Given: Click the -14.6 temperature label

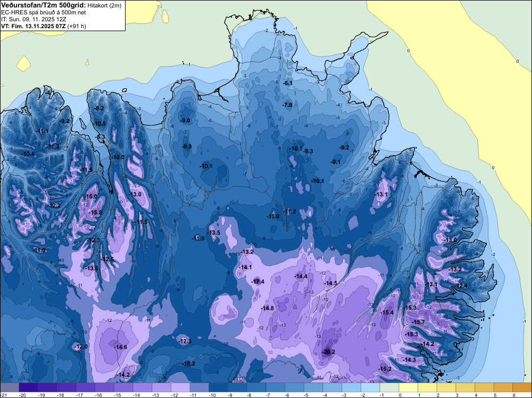Looking at the screenshot, I should tap(120, 347).
